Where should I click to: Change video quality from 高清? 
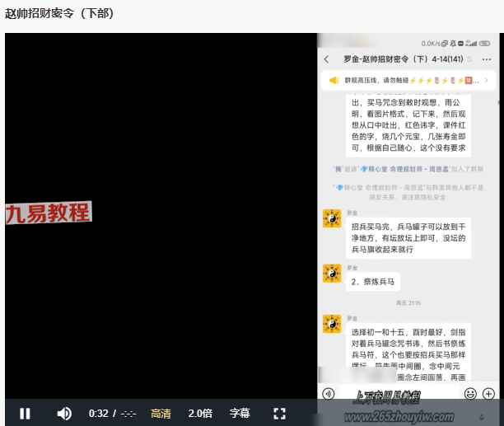161,414
